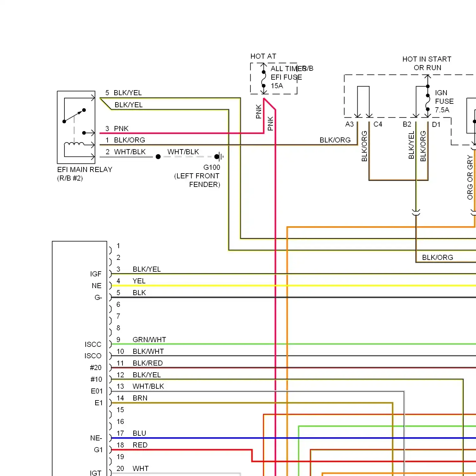Click the relay switch contact symbol in EFI relay box
The height and width of the screenshot is (476, 476).
(x=75, y=116)
